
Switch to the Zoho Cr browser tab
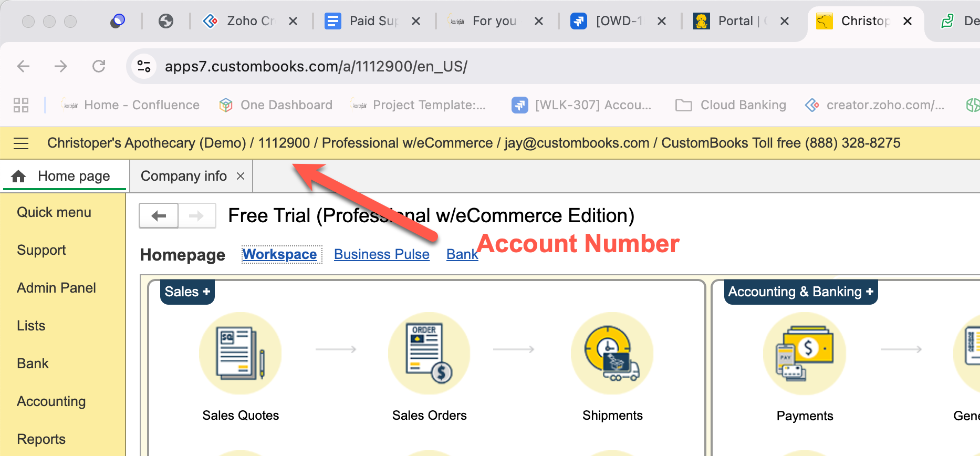point(250,21)
